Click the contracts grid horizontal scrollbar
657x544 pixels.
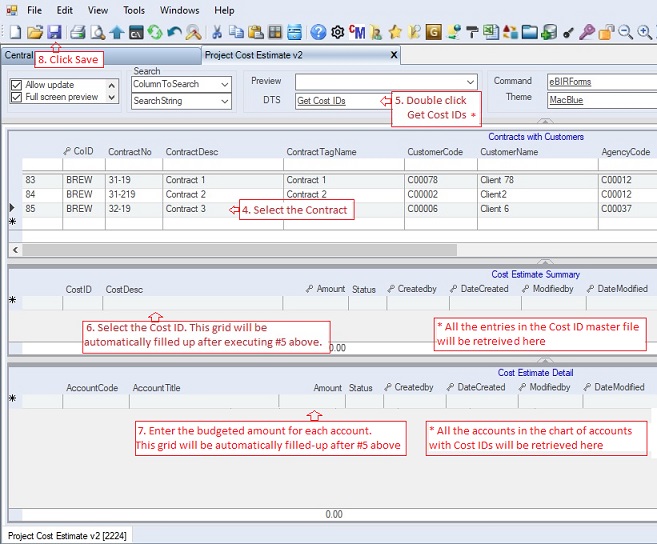tap(300, 248)
